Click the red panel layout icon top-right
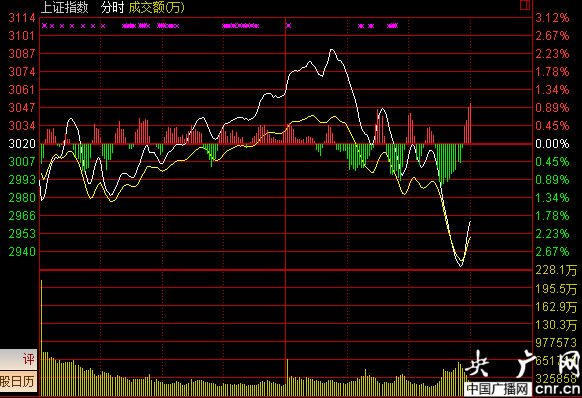The width and height of the screenshot is (582, 398). pos(524,5)
